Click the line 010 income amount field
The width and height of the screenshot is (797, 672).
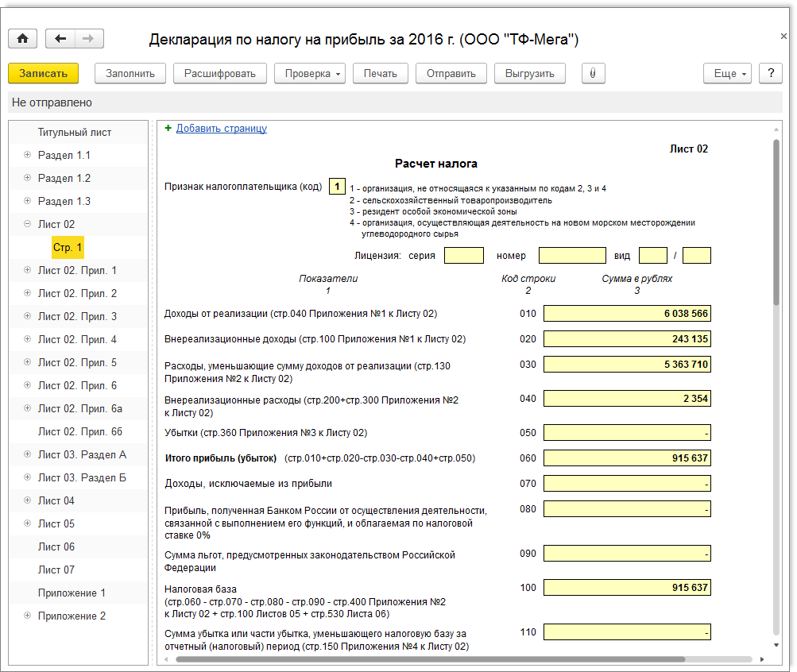pos(627,314)
